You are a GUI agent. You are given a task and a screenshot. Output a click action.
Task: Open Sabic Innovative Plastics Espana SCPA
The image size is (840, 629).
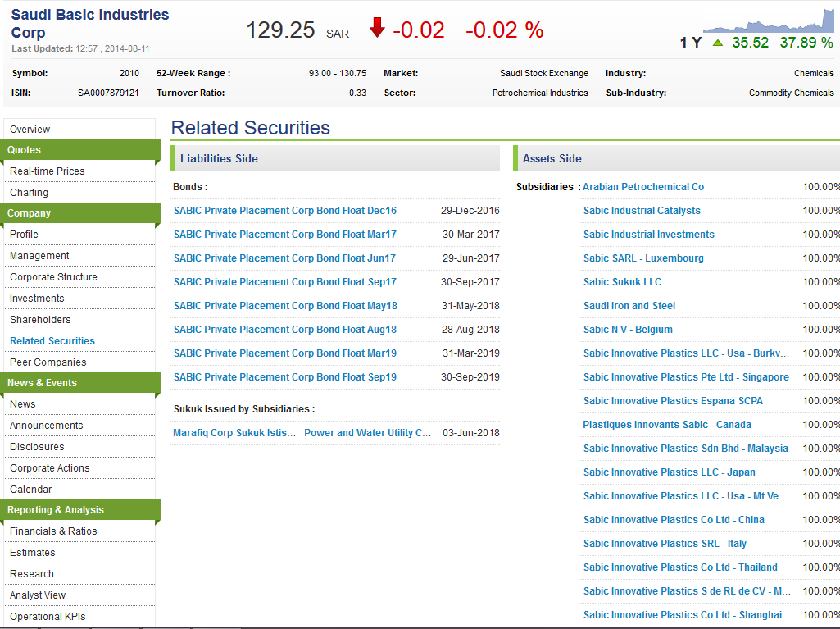pyautogui.click(x=673, y=400)
